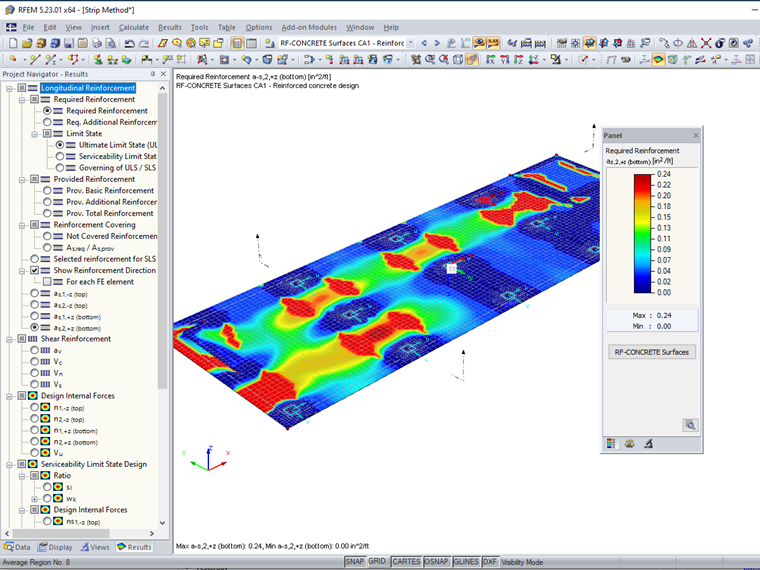
Task: Open the RF-CONCRETE Surfaces CA1 dropdown
Action: pos(411,43)
